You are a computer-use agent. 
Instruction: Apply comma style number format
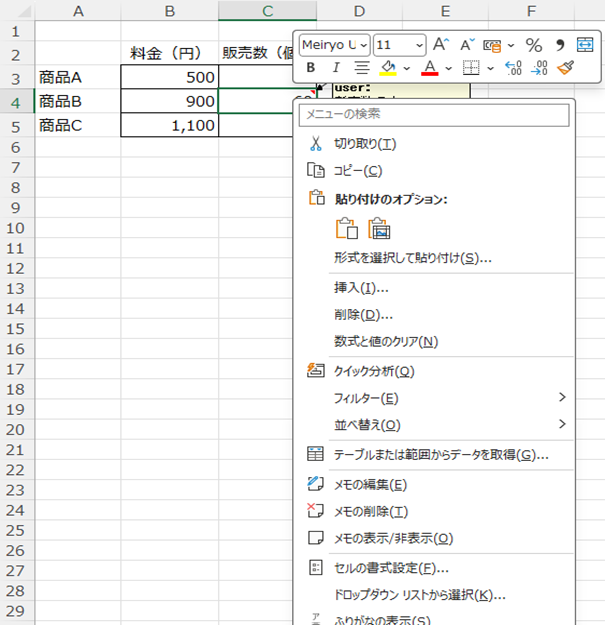click(x=560, y=45)
